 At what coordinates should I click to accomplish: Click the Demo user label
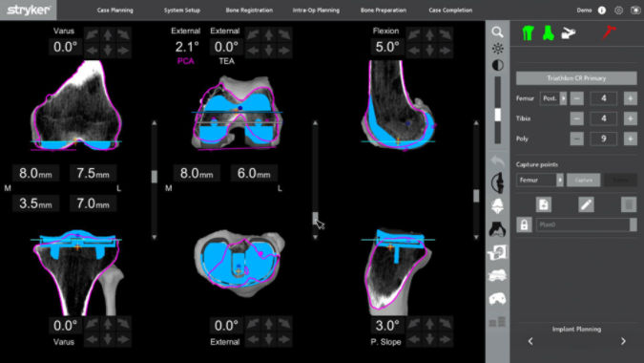tap(584, 11)
